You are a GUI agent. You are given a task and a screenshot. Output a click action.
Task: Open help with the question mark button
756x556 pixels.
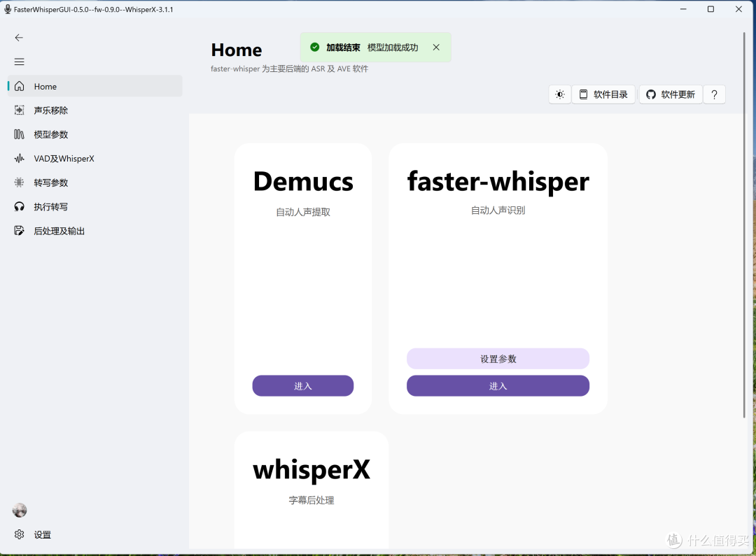pyautogui.click(x=715, y=94)
